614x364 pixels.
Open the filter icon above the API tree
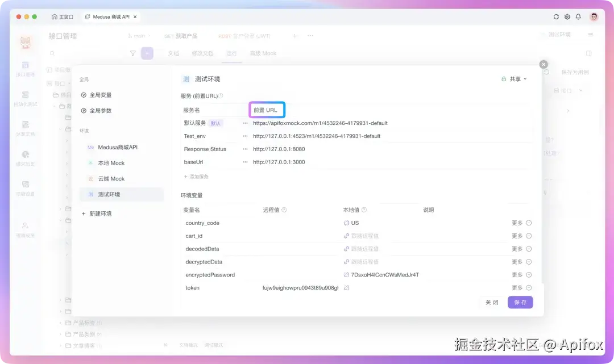point(132,53)
